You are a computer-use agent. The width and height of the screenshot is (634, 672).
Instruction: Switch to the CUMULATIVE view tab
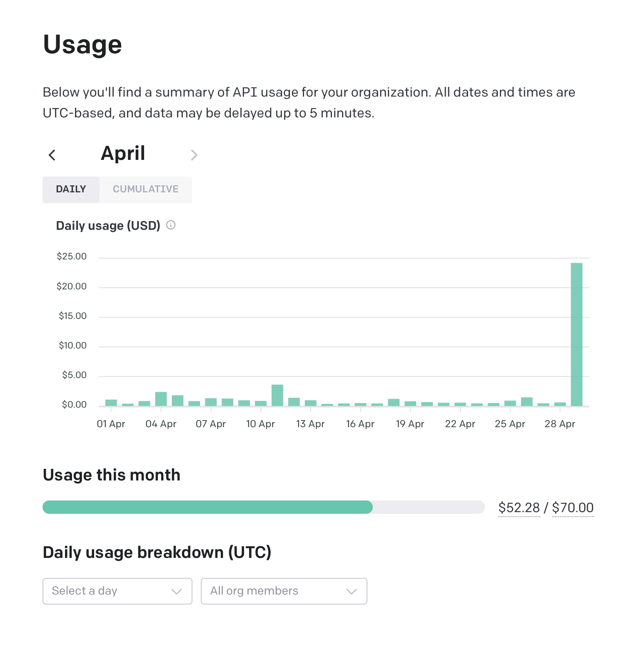point(145,189)
